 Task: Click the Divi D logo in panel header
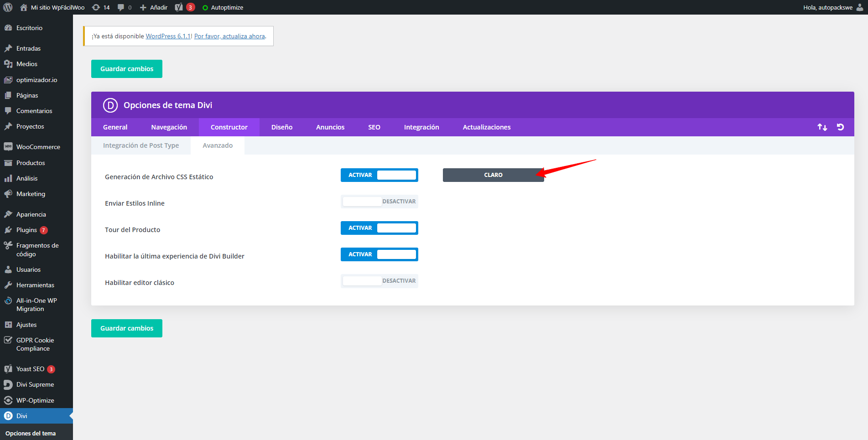110,105
